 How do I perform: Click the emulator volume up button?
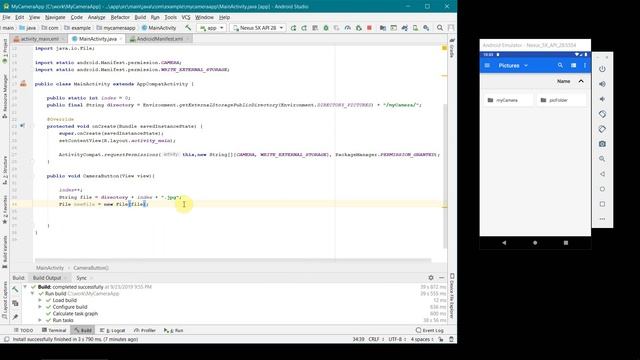(602, 84)
